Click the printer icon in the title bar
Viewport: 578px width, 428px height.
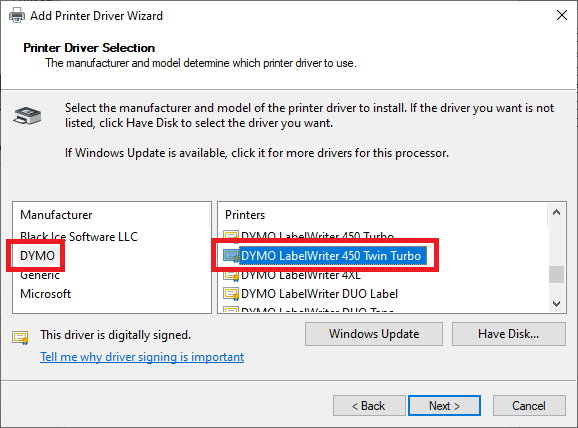pyautogui.click(x=17, y=15)
